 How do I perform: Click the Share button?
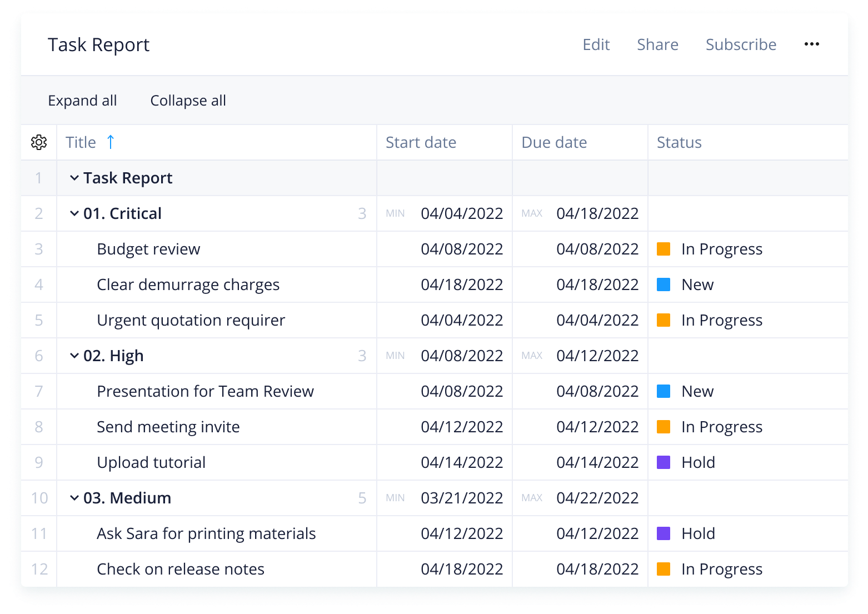pyautogui.click(x=658, y=44)
